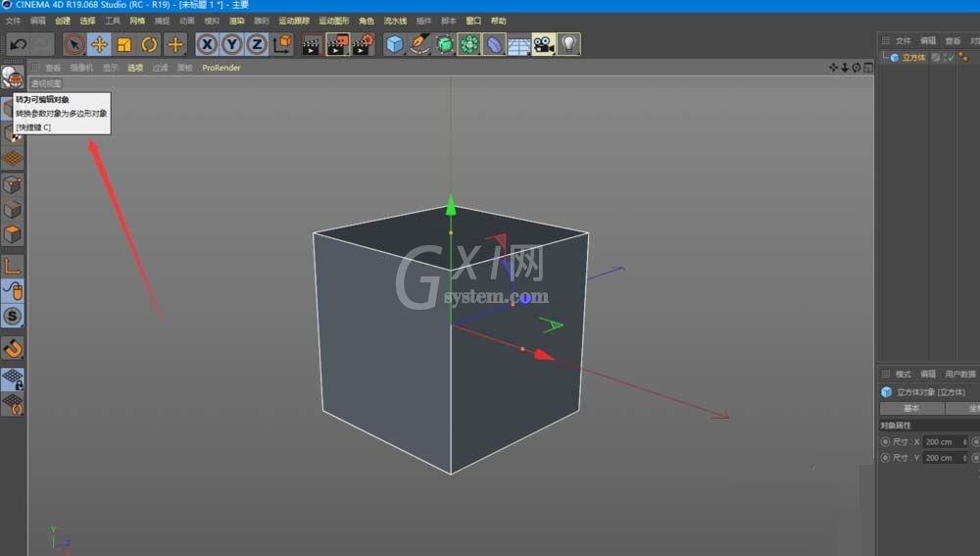Click the Texture mode icon in left toolbar
This screenshot has height=556, width=980.
pos(13,133)
